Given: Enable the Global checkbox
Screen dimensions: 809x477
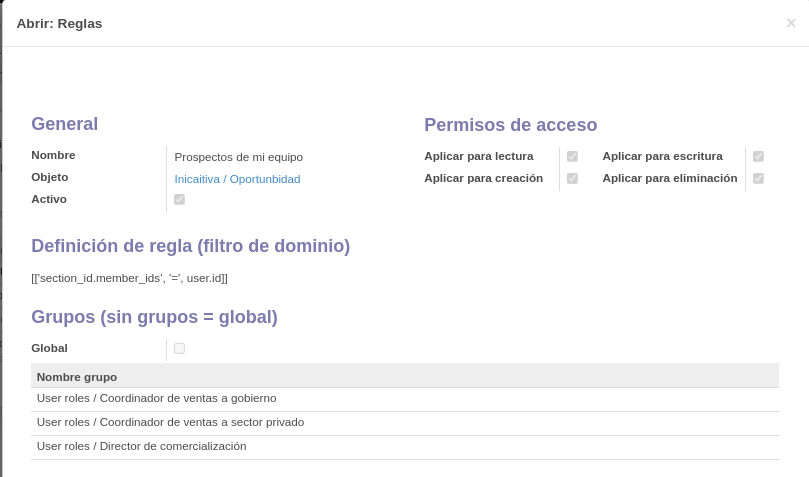Looking at the screenshot, I should (x=179, y=349).
